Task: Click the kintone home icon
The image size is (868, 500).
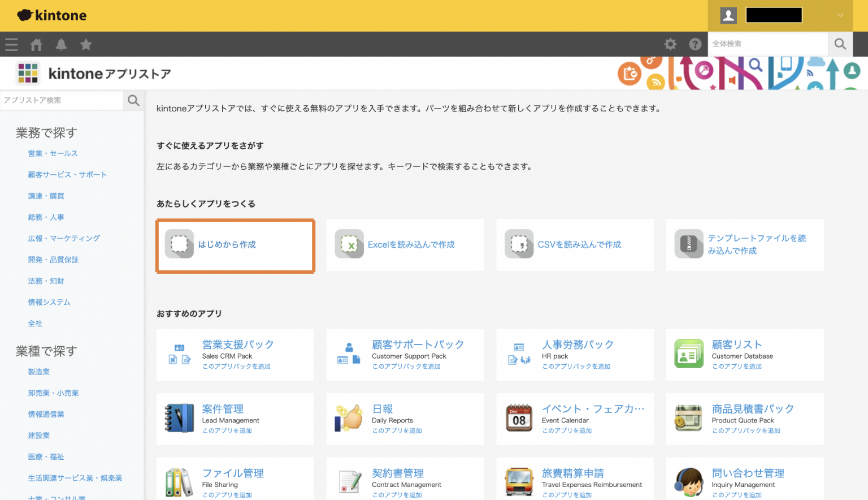Action: (x=36, y=44)
